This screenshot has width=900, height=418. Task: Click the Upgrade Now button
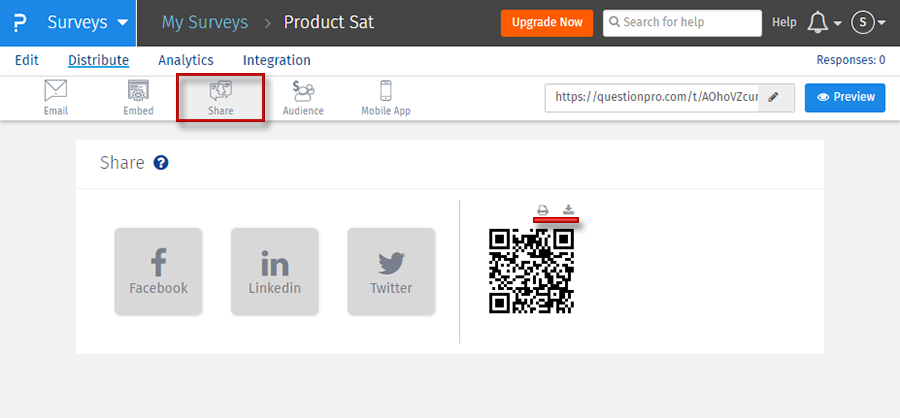(546, 22)
